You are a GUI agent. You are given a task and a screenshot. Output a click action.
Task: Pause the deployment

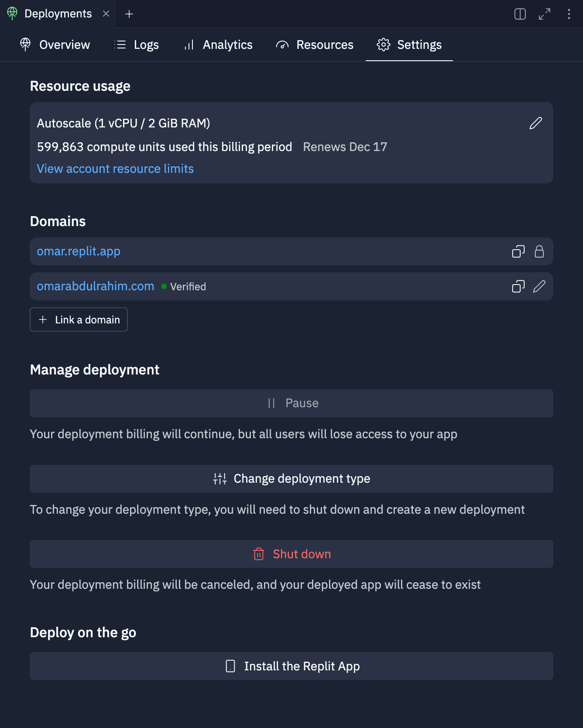(x=291, y=403)
